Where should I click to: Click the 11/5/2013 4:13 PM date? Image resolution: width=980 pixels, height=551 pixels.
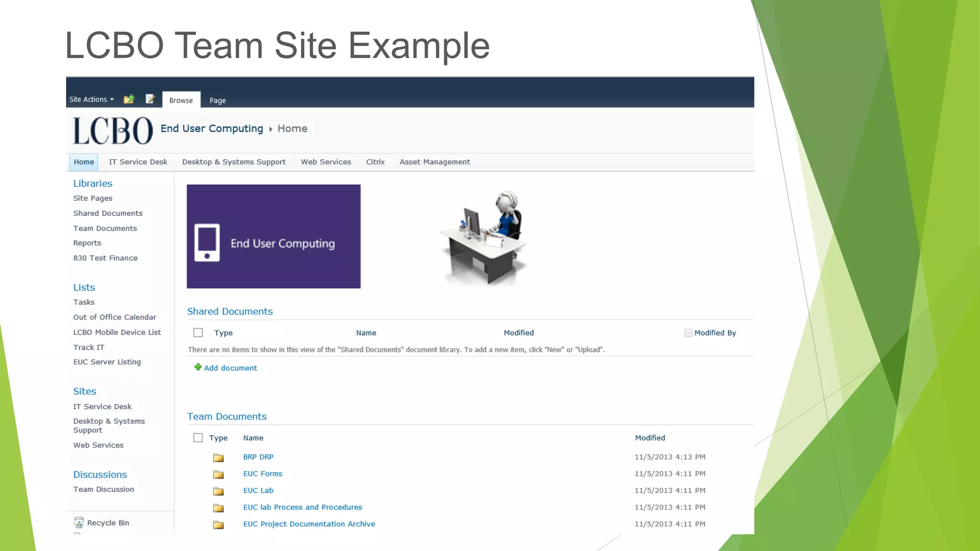click(670, 457)
